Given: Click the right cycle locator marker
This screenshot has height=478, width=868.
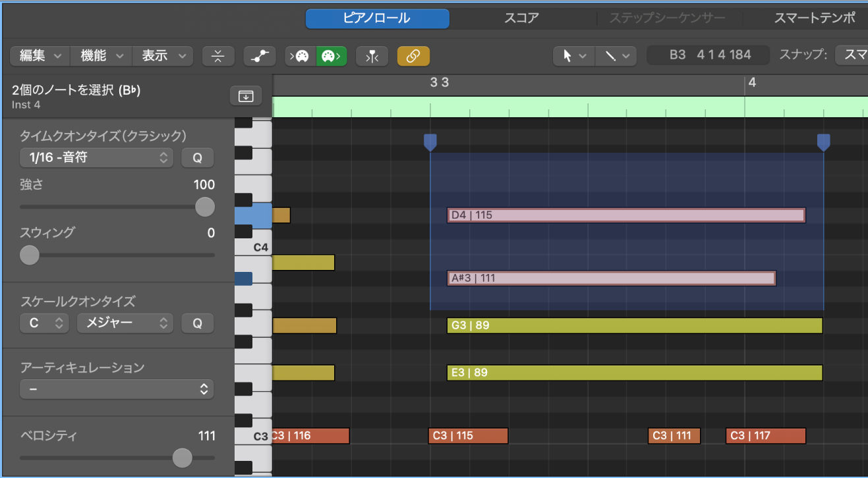Looking at the screenshot, I should pos(823,142).
